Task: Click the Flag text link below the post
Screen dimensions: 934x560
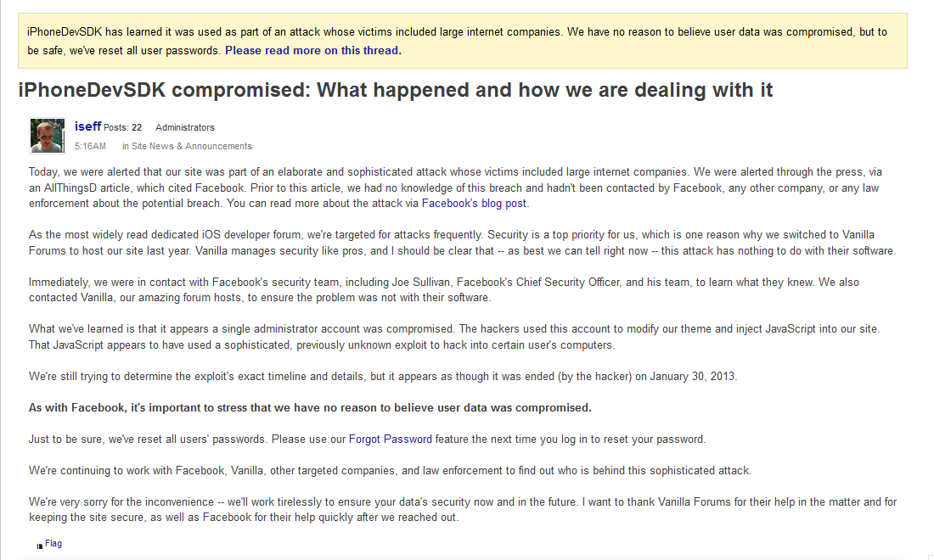Action: click(53, 543)
